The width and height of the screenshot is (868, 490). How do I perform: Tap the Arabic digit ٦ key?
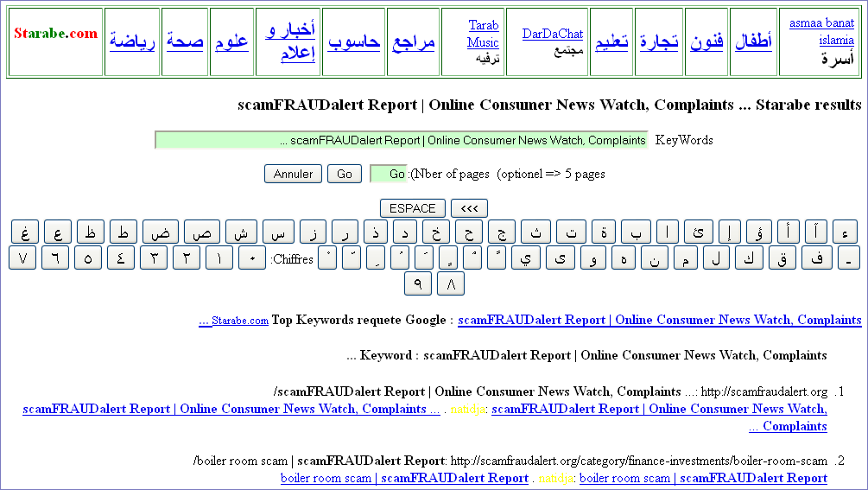pyautogui.click(x=55, y=258)
